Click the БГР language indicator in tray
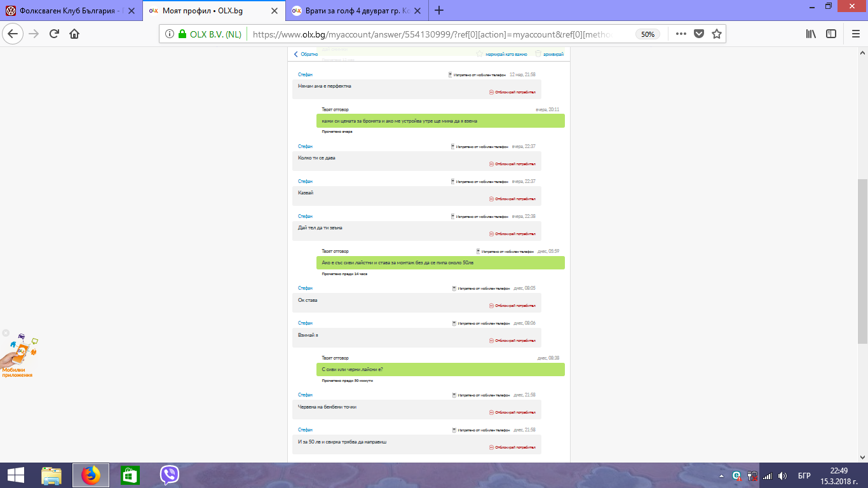 (x=804, y=475)
